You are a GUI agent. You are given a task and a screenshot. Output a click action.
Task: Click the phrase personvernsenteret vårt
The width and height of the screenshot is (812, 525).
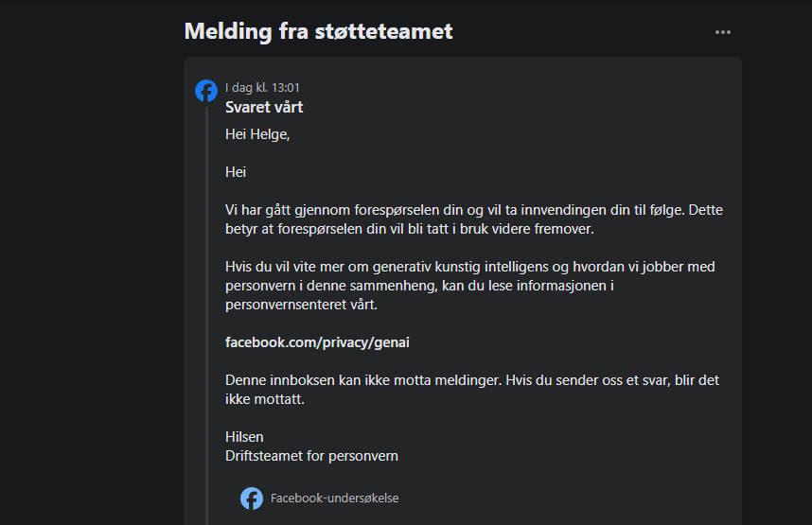[x=300, y=305]
